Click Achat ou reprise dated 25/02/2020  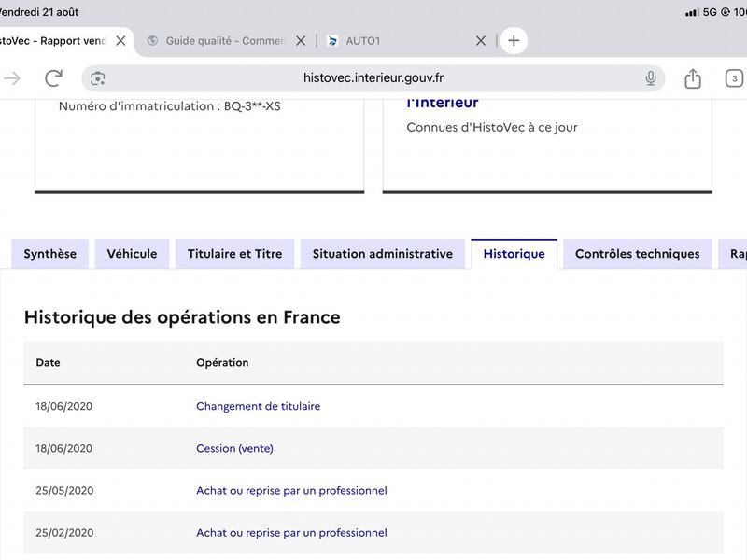[x=291, y=532]
